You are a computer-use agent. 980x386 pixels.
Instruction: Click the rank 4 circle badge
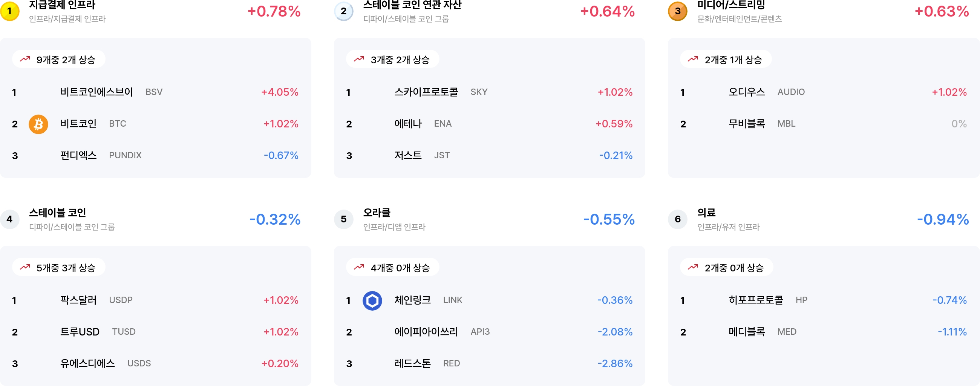10,219
